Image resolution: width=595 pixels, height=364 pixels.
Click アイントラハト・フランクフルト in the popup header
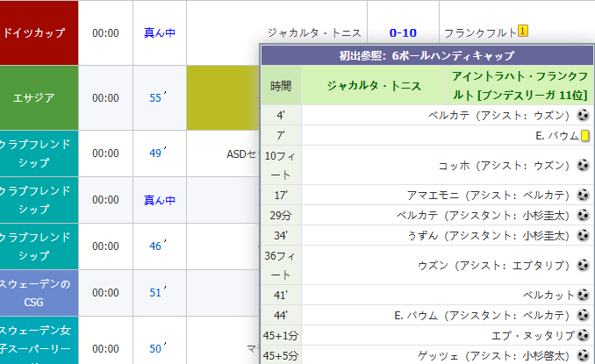[x=520, y=86]
